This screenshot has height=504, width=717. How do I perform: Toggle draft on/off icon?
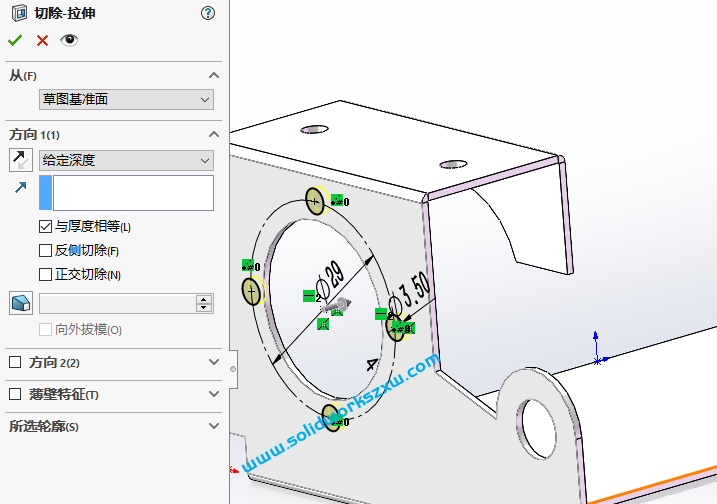coord(21,303)
